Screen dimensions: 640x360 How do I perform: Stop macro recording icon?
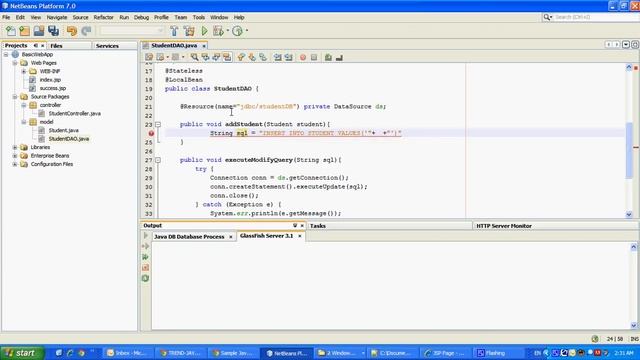[314, 58]
